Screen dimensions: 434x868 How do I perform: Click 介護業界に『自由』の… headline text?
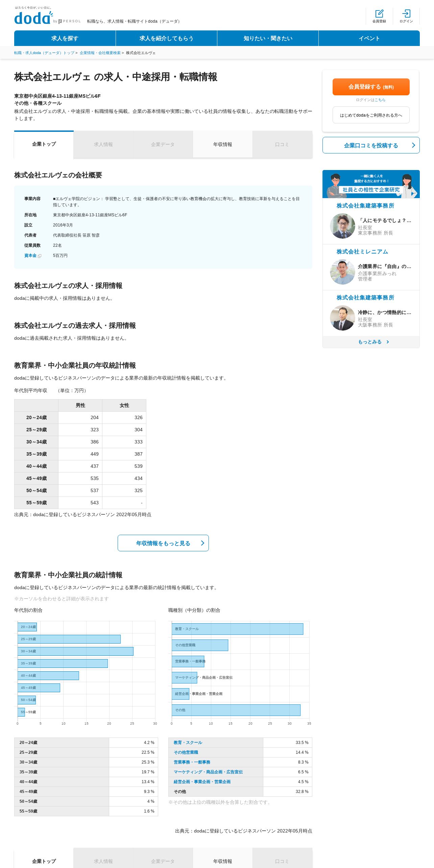point(384,266)
